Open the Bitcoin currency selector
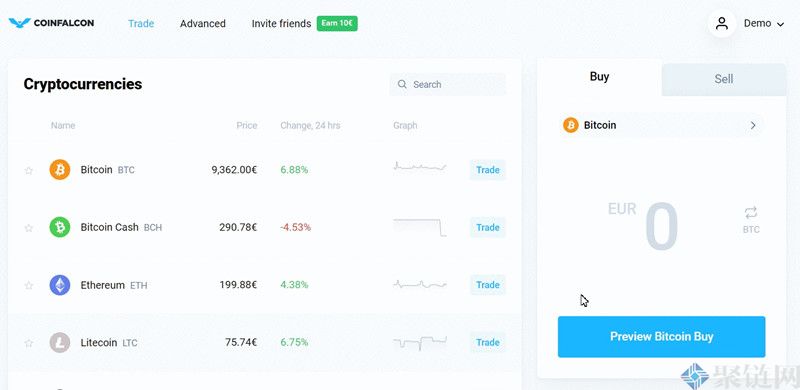 click(661, 125)
